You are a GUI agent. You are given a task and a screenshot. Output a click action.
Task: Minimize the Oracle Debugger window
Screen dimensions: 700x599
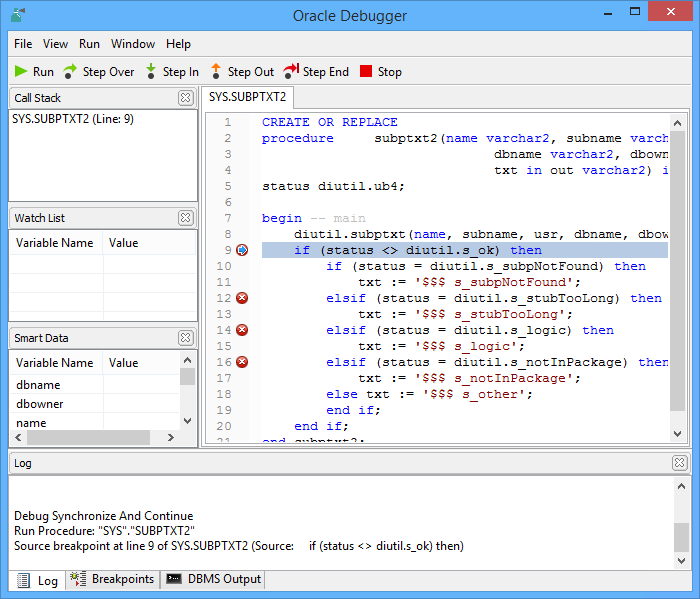[x=608, y=12]
